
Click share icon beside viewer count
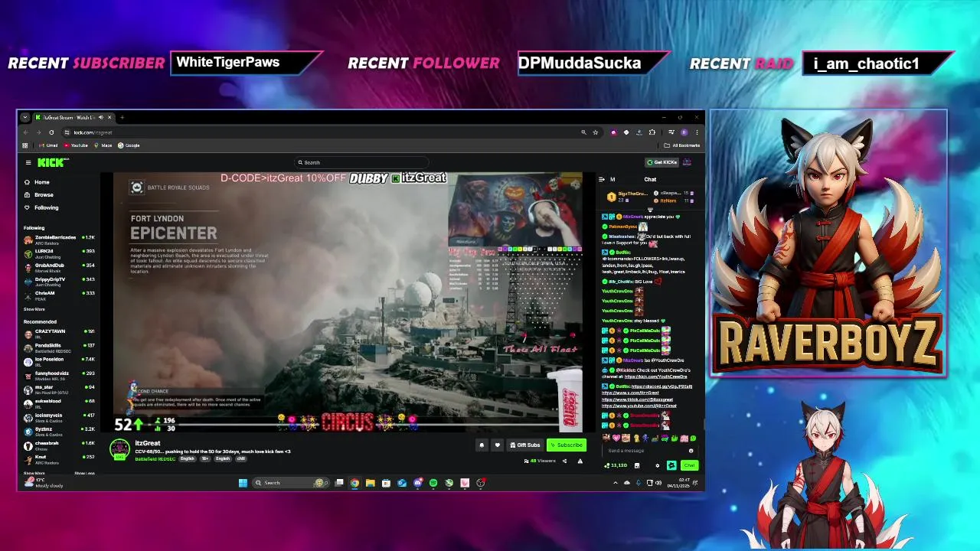pyautogui.click(x=565, y=461)
